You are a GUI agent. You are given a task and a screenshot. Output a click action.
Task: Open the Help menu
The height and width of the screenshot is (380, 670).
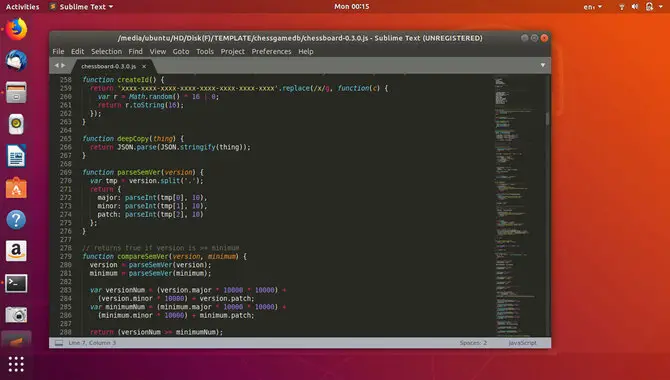pos(306,51)
